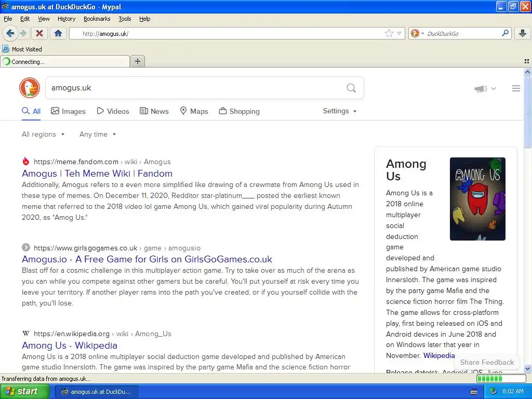Open the Bookmarks menu
The height and width of the screenshot is (399, 532).
[97, 19]
